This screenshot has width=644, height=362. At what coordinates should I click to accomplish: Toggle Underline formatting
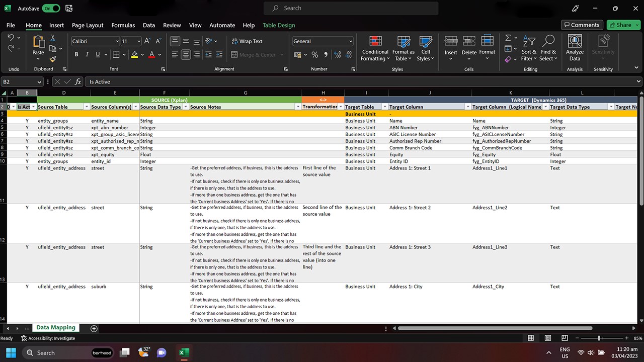(98, 54)
